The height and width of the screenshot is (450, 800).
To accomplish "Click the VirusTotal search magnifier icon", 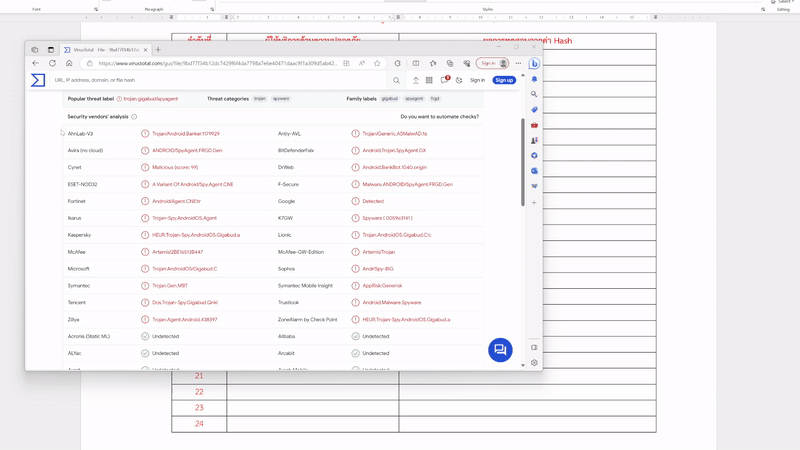I will point(396,80).
